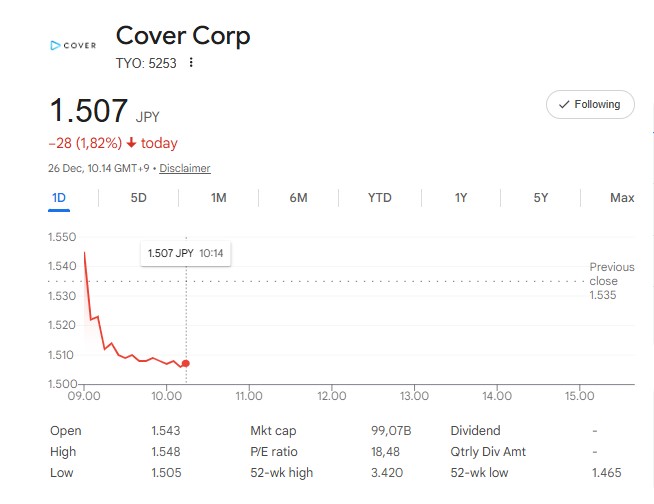The width and height of the screenshot is (654, 504).
Task: Click the Dividend label
Action: [475, 431]
